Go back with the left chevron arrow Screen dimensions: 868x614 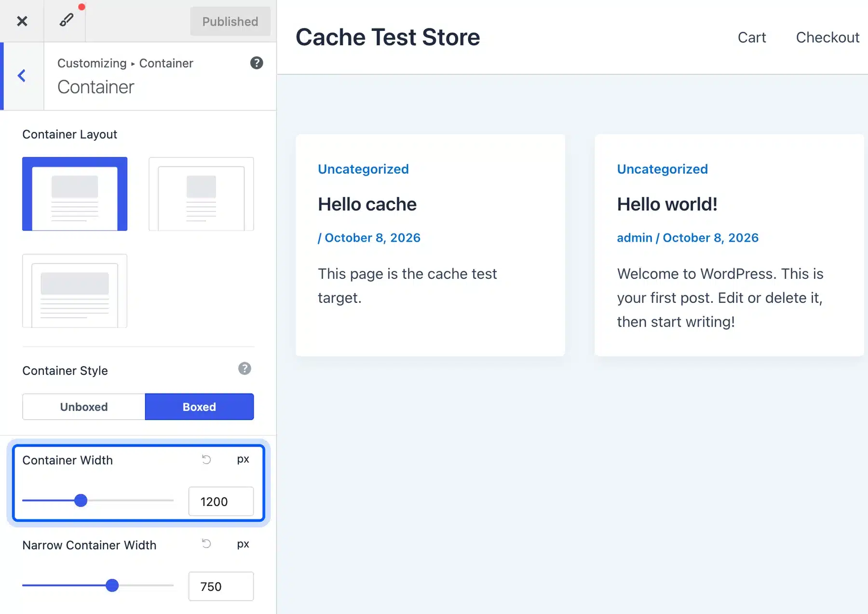coord(22,76)
